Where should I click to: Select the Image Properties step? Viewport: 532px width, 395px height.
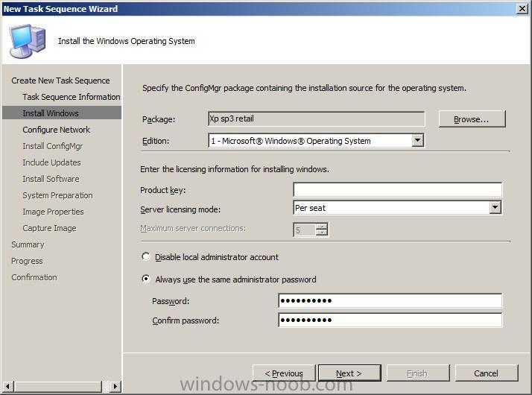pyautogui.click(x=53, y=212)
